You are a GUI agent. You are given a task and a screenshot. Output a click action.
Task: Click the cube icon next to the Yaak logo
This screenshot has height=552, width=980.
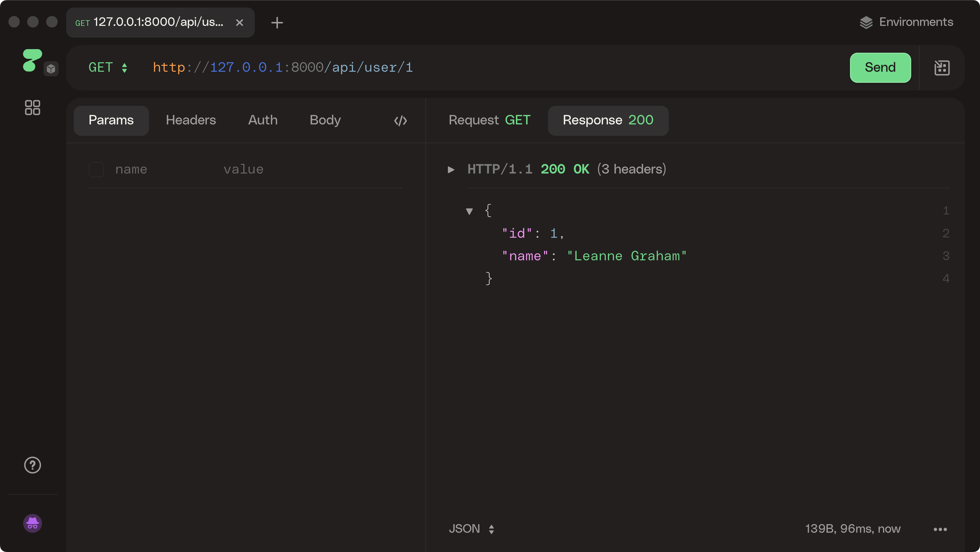[52, 69]
